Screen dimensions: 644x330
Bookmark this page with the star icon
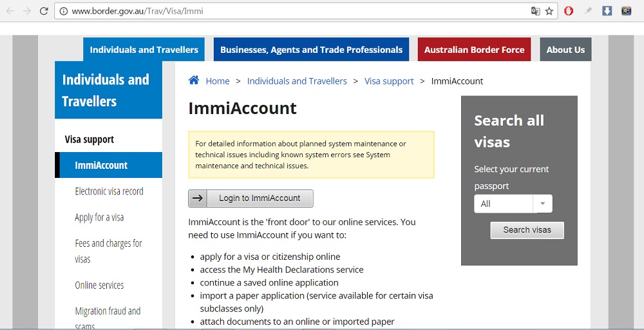(549, 11)
